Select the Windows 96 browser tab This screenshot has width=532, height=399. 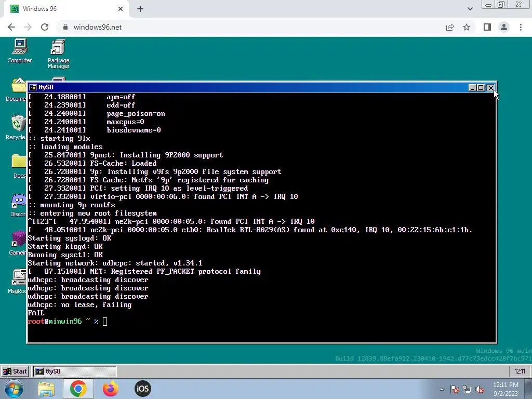[66, 9]
